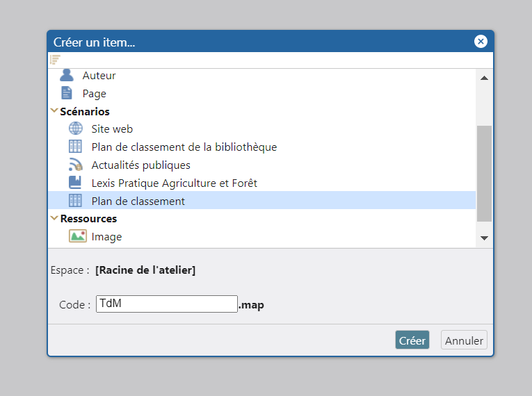Click the scrollbar down arrow
This screenshot has width=532, height=396.
tap(484, 238)
